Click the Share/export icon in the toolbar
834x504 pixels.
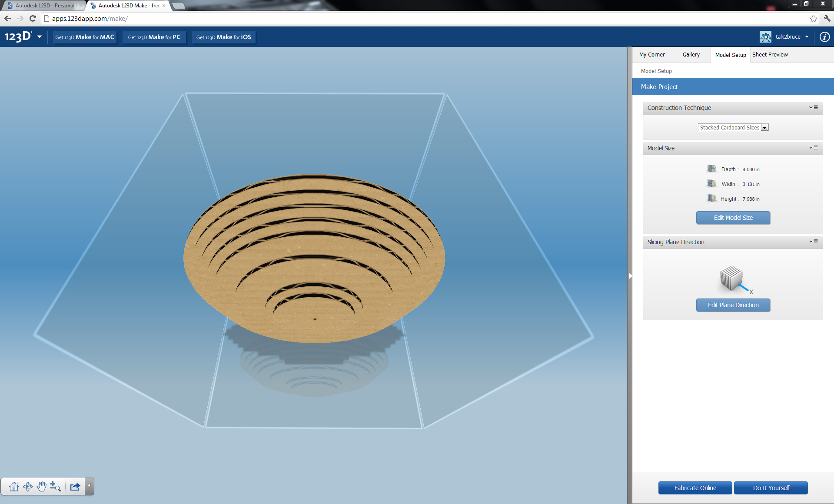coord(75,486)
